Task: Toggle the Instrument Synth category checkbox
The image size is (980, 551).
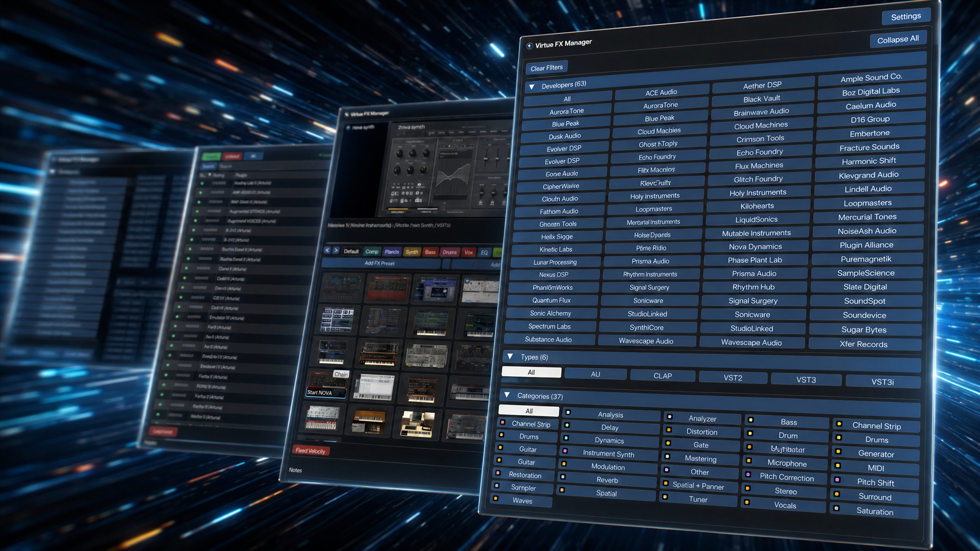Action: (565, 451)
